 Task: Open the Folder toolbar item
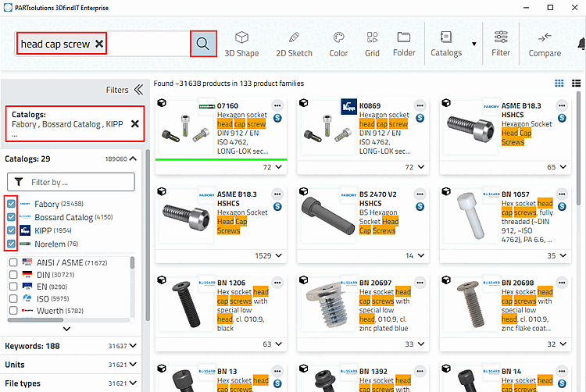point(404,44)
